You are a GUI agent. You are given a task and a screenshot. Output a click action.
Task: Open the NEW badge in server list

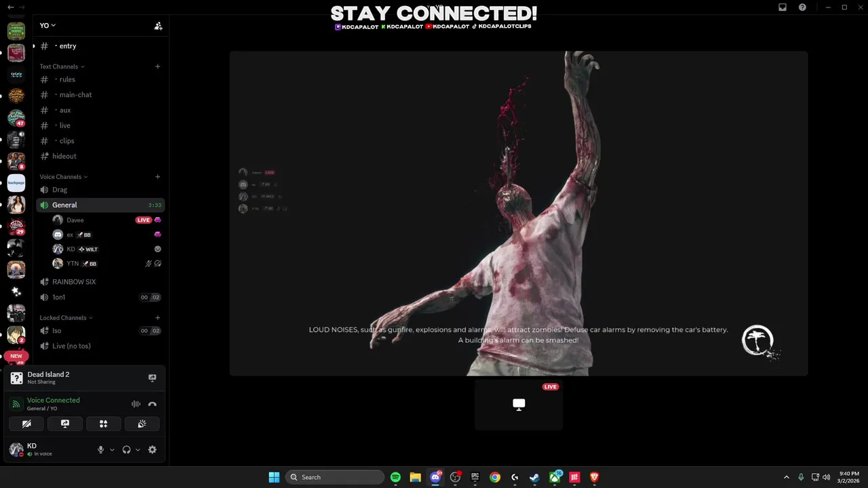[16, 356]
